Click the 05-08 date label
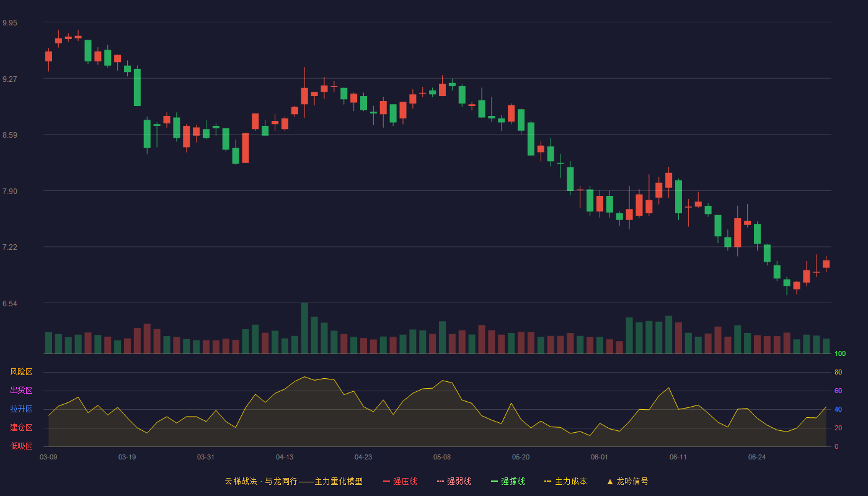The height and width of the screenshot is (496, 868). (x=442, y=457)
